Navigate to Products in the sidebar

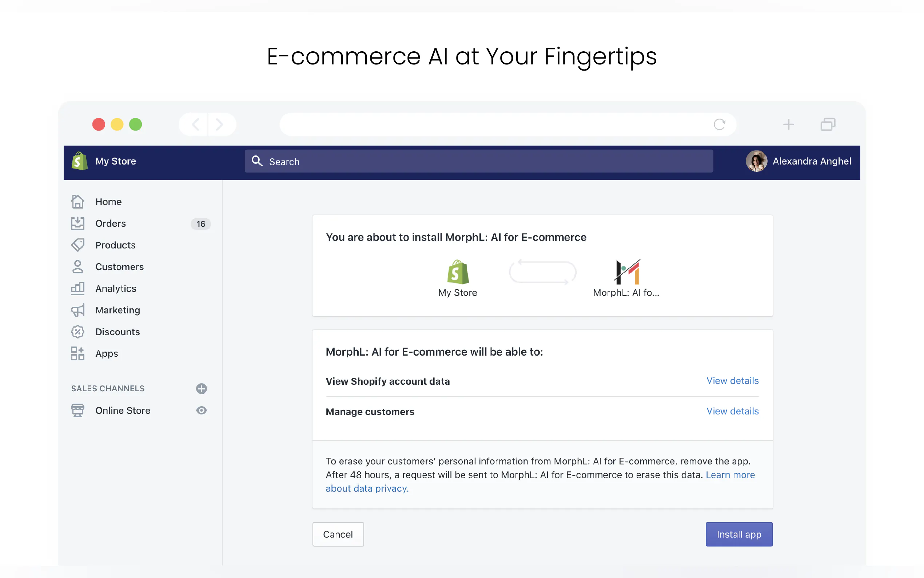[115, 245]
